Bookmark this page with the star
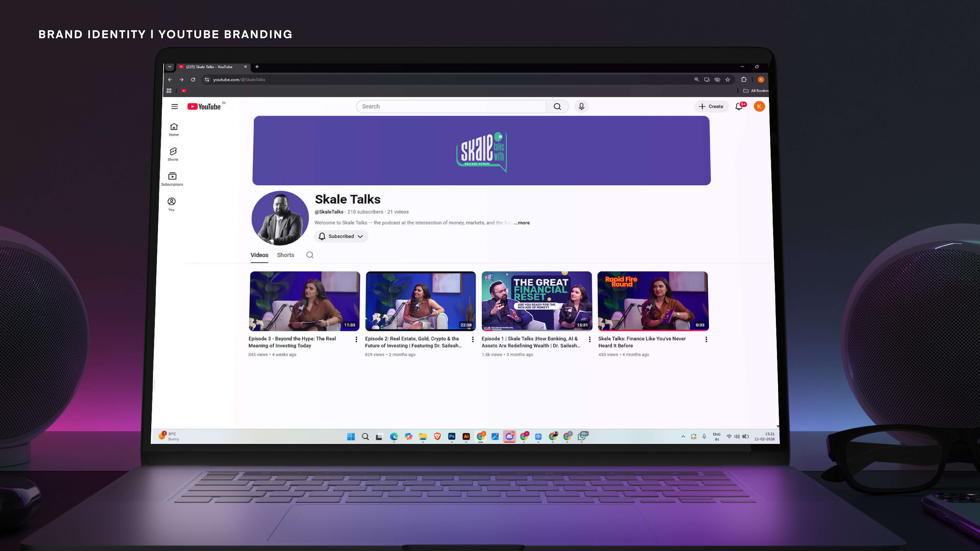 [728, 79]
